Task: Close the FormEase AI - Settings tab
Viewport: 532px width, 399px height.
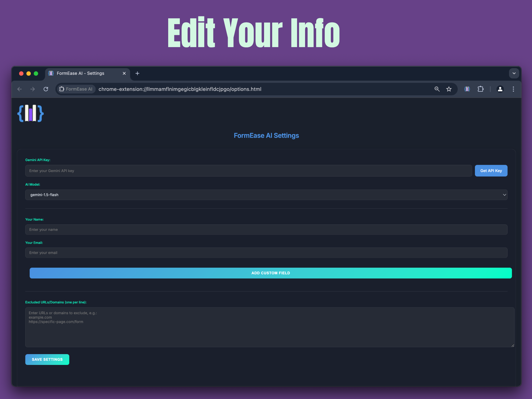Action: 124,73
